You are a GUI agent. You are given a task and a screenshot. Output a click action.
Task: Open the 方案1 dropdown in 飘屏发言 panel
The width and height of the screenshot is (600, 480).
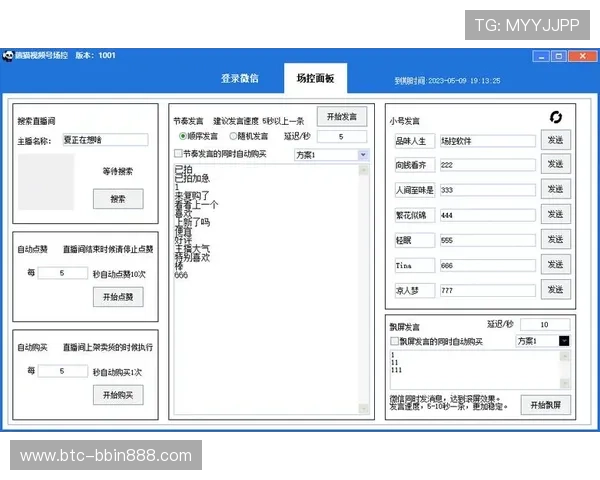pos(564,341)
